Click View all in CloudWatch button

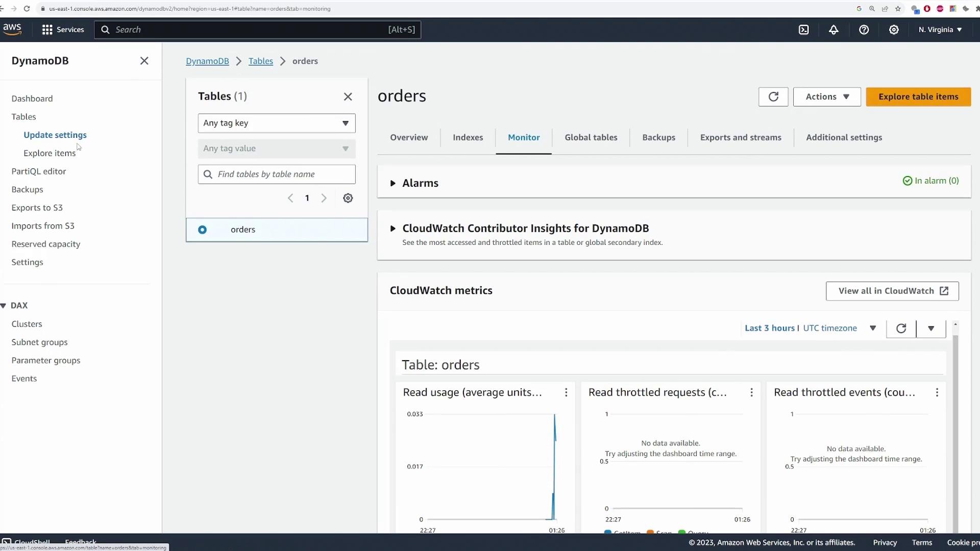[x=892, y=291]
